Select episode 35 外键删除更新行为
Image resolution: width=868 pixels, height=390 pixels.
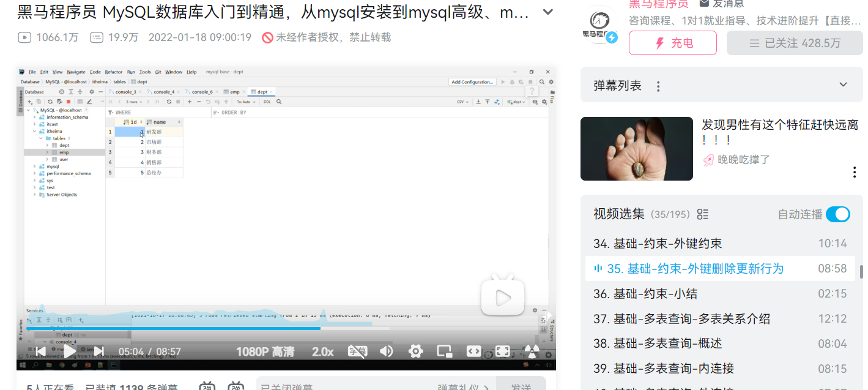(720, 269)
